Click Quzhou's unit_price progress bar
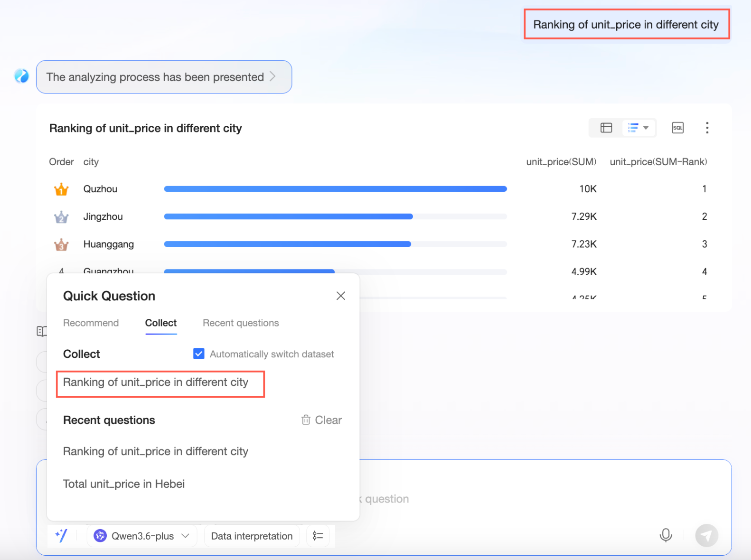This screenshot has width=751, height=560. 335,189
